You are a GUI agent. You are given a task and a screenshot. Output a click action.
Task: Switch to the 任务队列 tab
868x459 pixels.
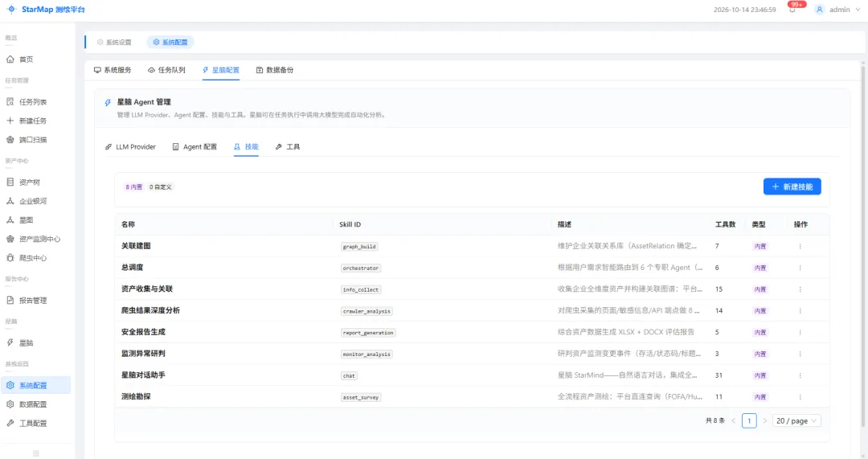(x=166, y=70)
